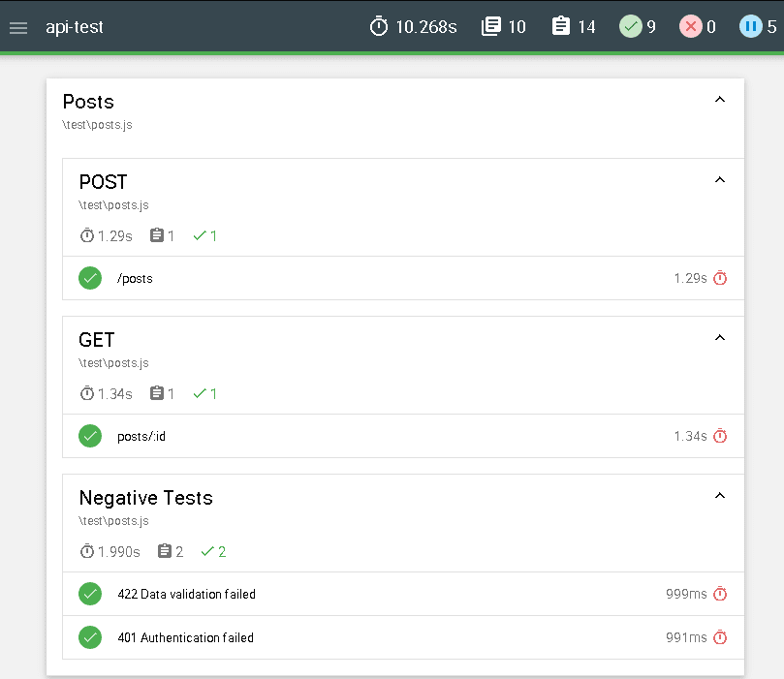
Task: Click the Negative Tests duration stopwatch icon
Action: [87, 551]
